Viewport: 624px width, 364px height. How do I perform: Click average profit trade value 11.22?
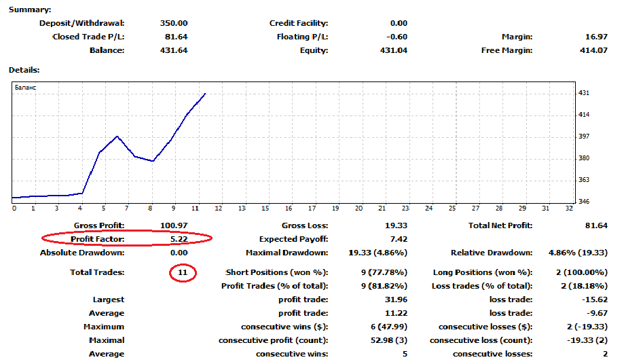[396, 313]
